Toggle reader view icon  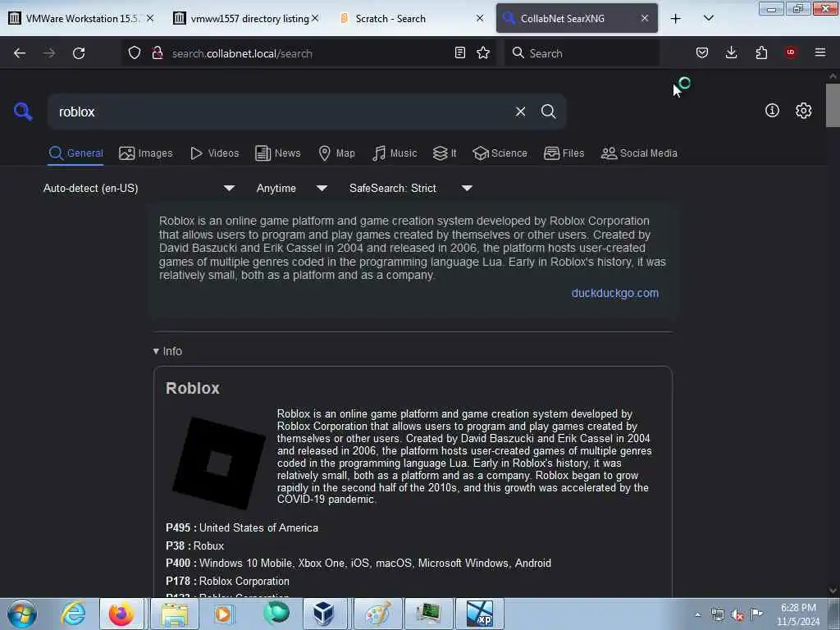click(x=459, y=52)
